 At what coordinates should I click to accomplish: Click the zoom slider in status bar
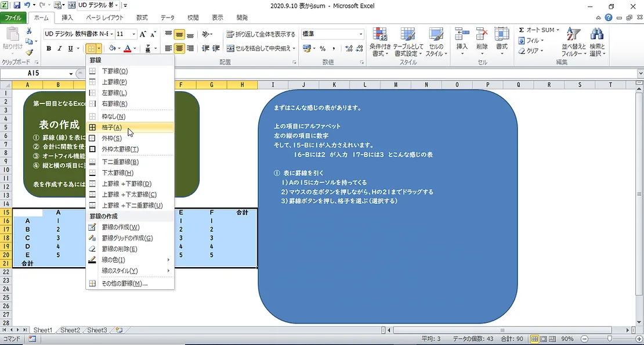coord(609,339)
